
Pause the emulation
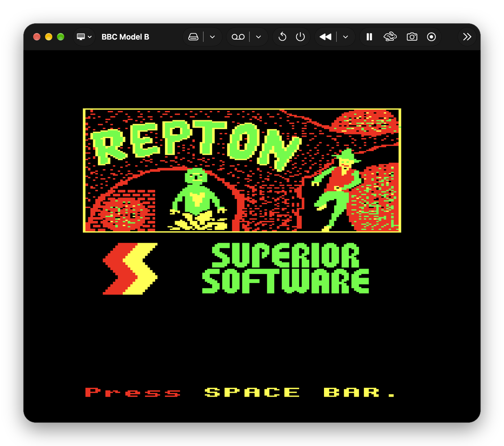click(369, 37)
